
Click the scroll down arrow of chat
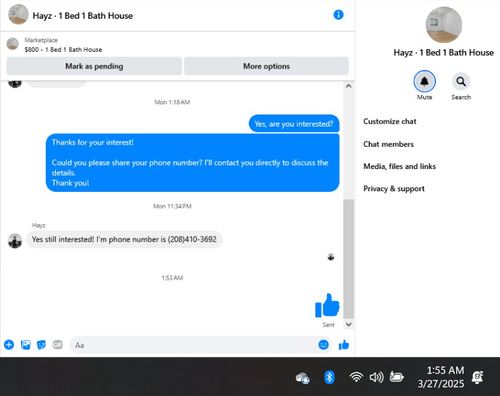coord(349,324)
